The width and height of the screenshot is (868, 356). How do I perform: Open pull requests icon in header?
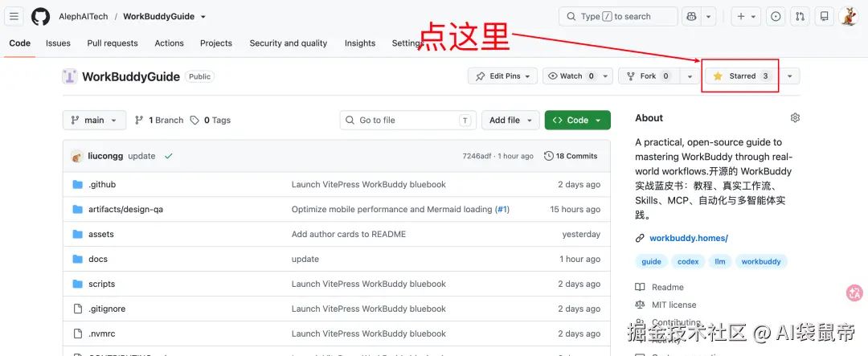[800, 17]
